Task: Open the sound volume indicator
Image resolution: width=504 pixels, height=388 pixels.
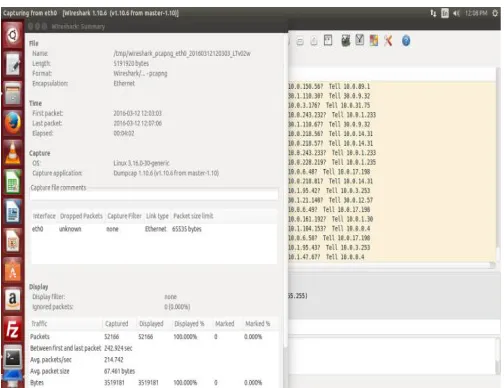Action: click(x=457, y=13)
